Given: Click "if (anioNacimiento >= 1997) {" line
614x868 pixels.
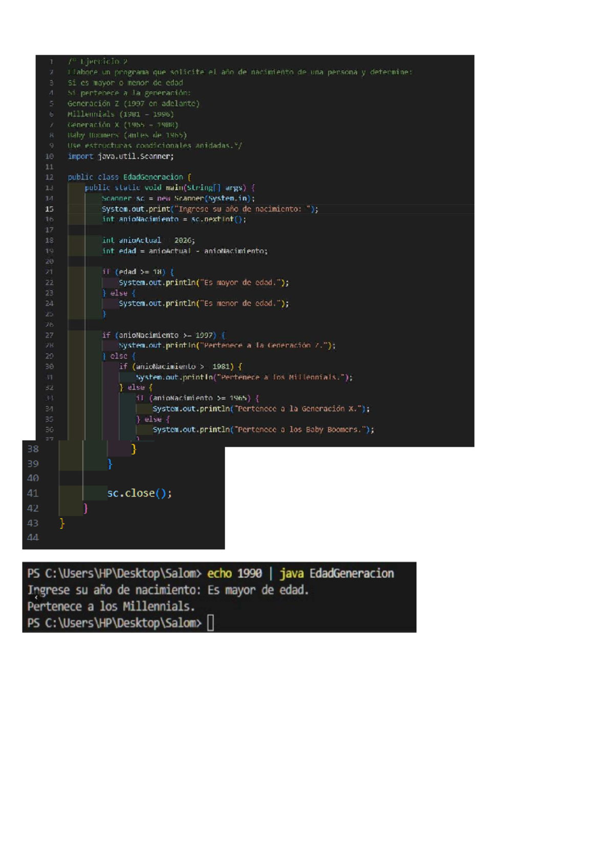Looking at the screenshot, I should [164, 335].
